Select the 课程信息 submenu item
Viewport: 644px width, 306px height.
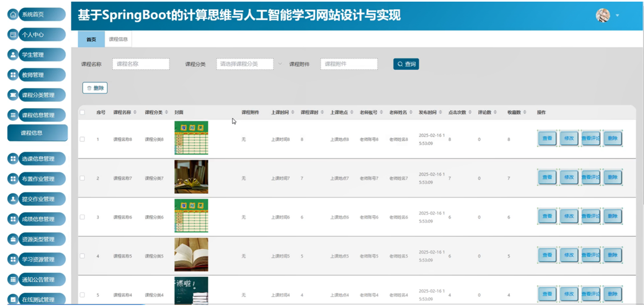tap(37, 133)
